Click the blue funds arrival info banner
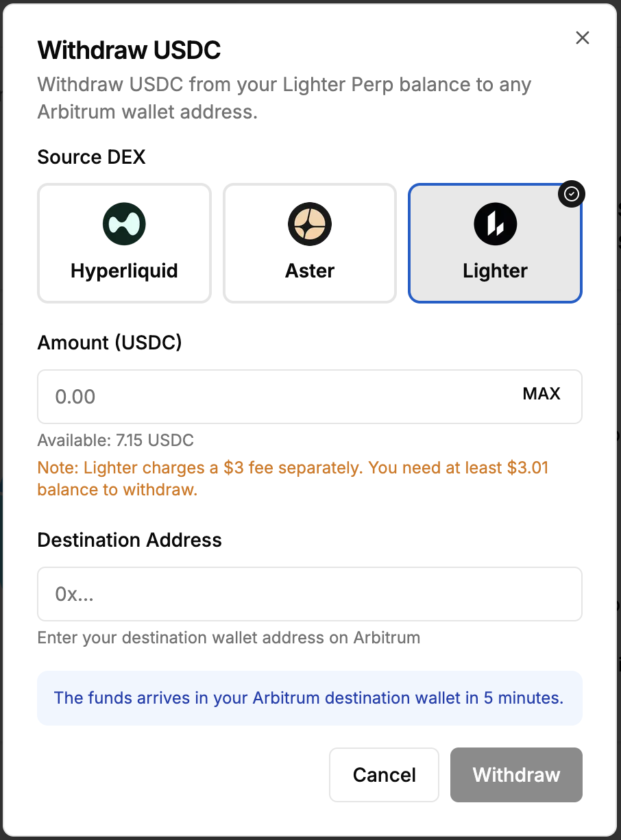The height and width of the screenshot is (840, 621). (x=309, y=698)
